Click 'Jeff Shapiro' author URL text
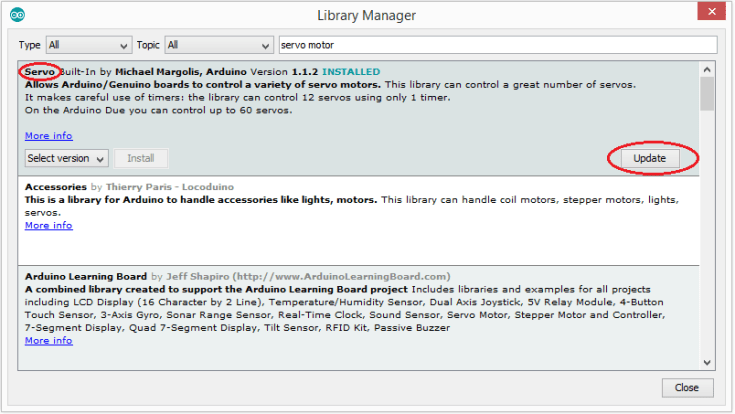This screenshot has height=414, width=735. pyautogui.click(x=308, y=277)
